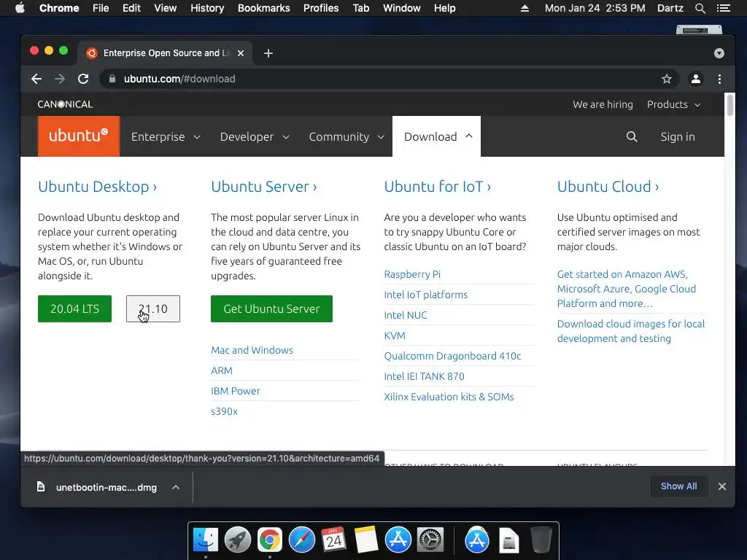
Task: Open Notes from the Dock
Action: 366,540
